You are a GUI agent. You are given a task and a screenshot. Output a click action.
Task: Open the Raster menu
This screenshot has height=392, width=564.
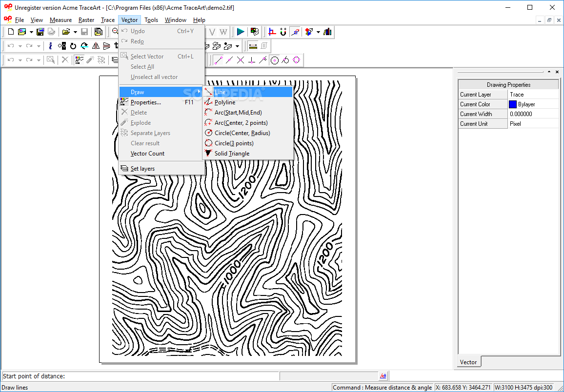tap(86, 20)
